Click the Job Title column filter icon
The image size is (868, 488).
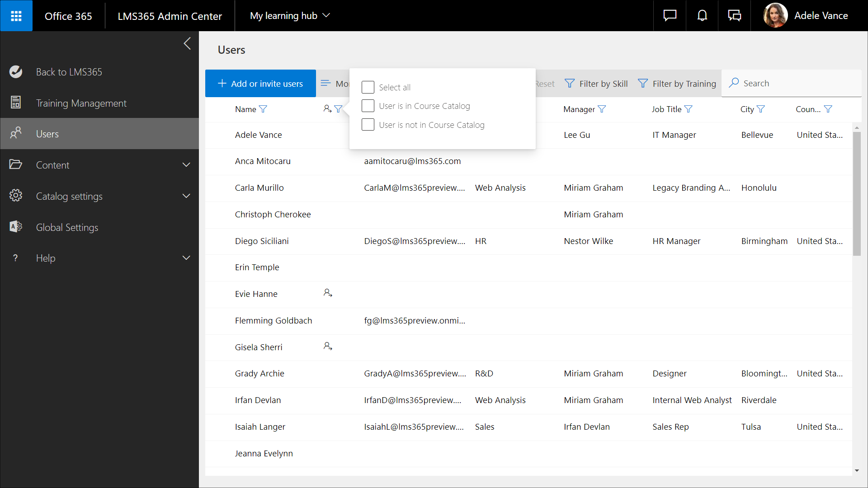pos(689,109)
